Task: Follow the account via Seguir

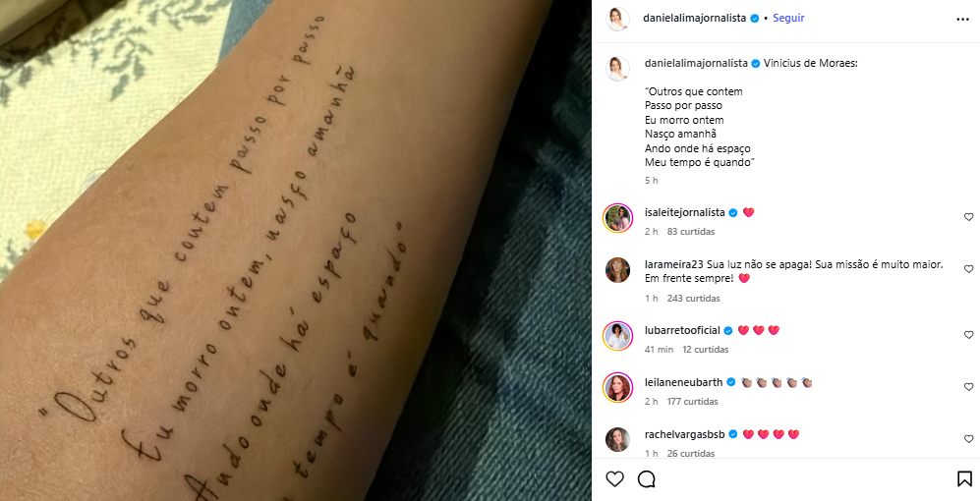Action: tap(788, 18)
